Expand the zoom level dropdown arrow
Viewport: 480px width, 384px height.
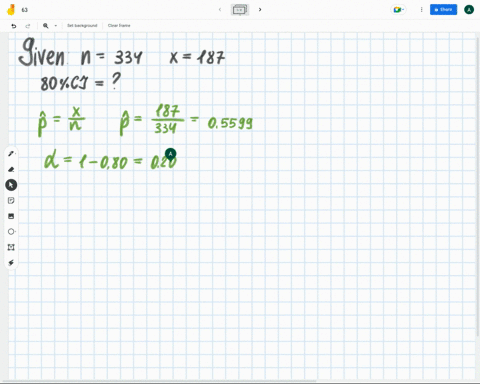point(56,26)
